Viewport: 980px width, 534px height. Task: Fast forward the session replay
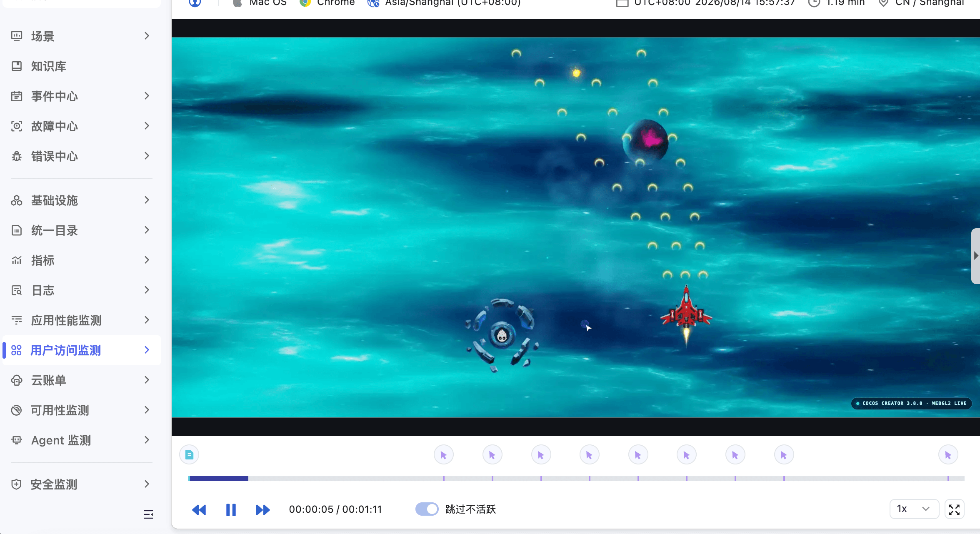(263, 510)
